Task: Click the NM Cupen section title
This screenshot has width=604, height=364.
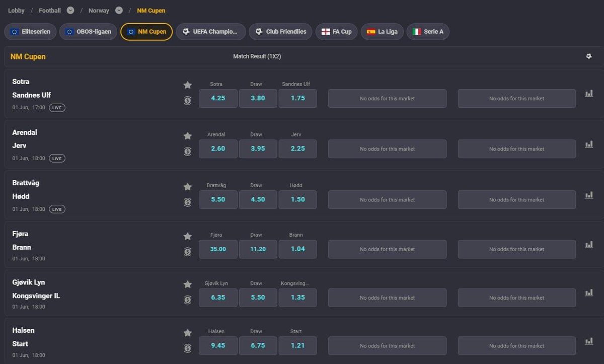Action: coord(28,57)
